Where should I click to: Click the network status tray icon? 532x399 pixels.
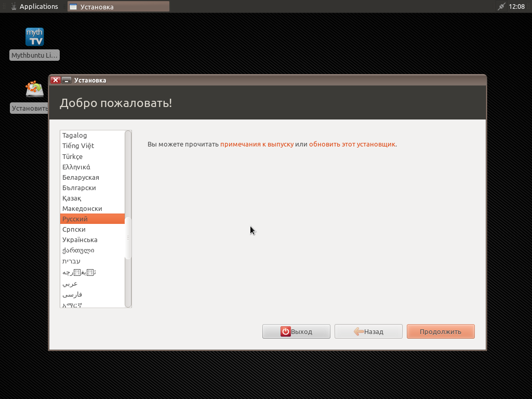pyautogui.click(x=501, y=7)
